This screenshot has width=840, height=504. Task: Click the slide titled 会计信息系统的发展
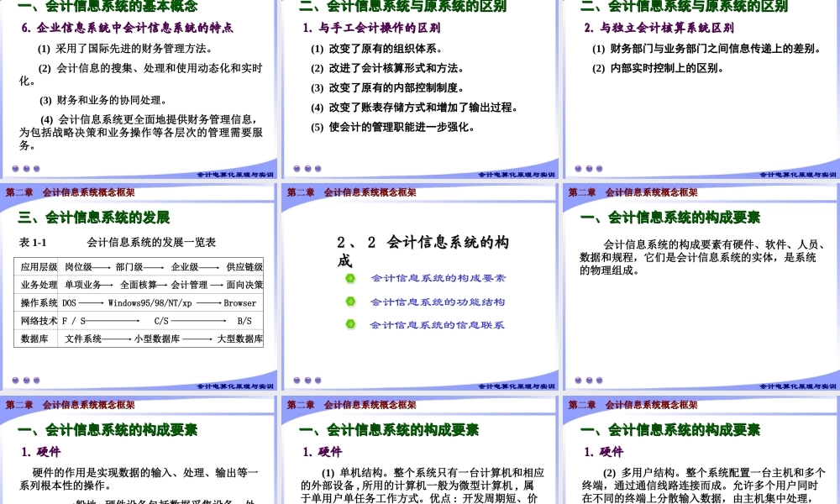[139, 286]
